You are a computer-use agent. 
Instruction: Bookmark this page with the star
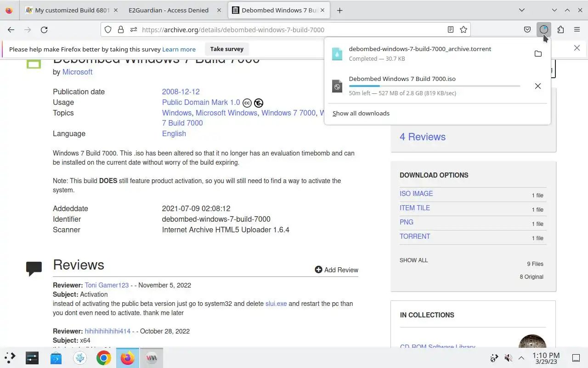464,29
